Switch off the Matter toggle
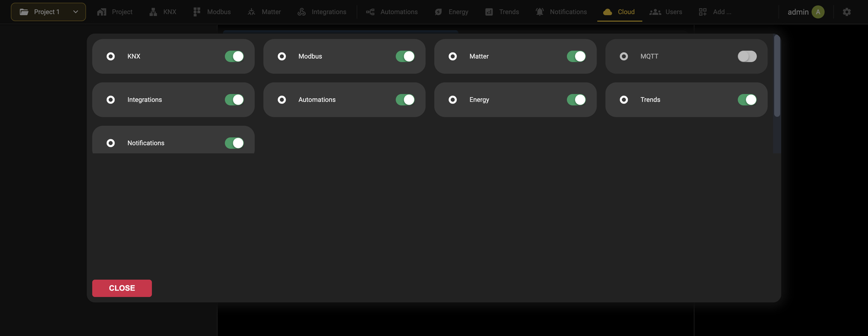 click(x=576, y=56)
